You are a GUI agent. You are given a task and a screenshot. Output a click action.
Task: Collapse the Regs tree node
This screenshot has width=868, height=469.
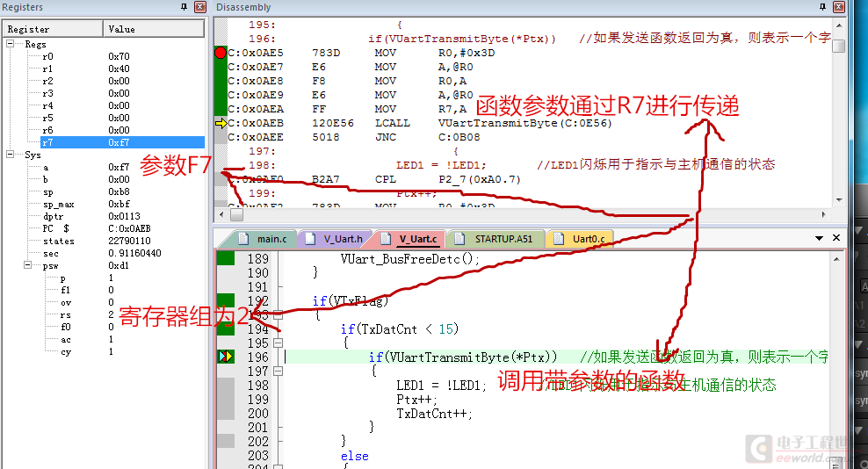[x=10, y=43]
